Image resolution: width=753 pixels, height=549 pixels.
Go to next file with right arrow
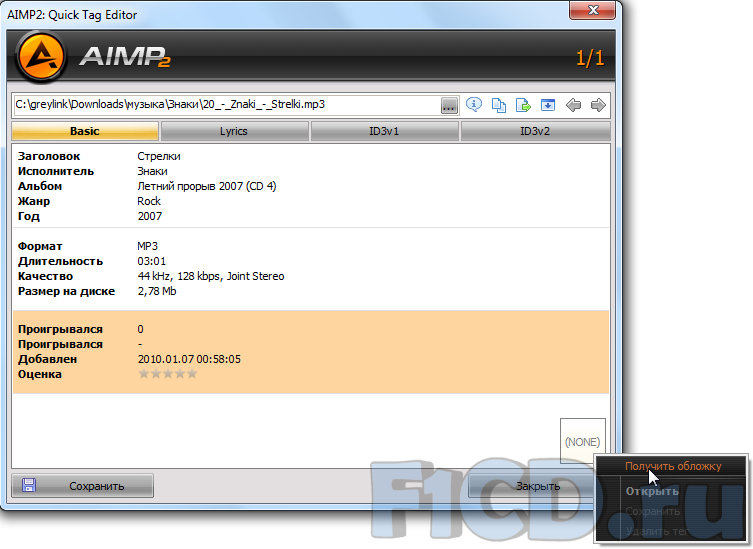point(598,105)
